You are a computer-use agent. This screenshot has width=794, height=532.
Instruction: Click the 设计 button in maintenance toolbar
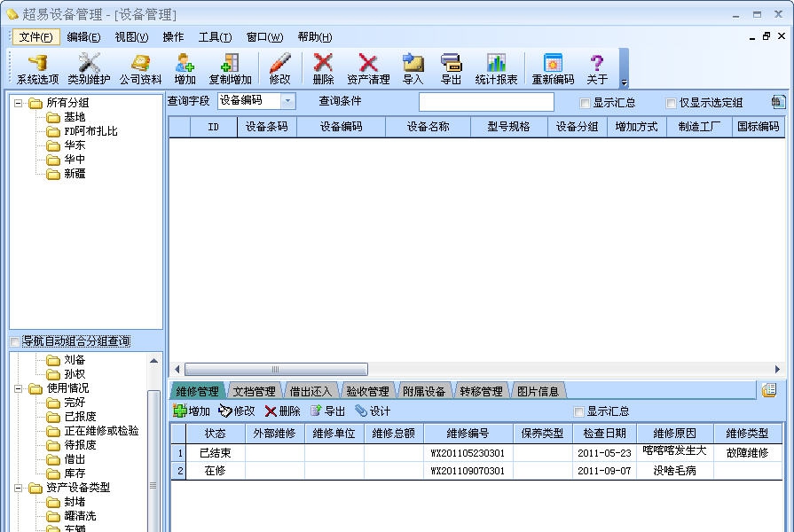(373, 411)
